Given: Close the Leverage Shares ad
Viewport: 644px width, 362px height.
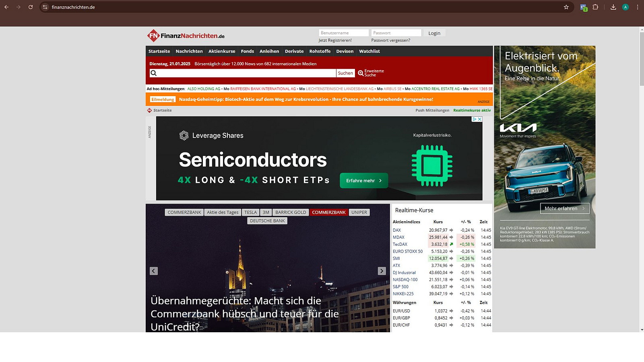Looking at the screenshot, I should pyautogui.click(x=480, y=119).
